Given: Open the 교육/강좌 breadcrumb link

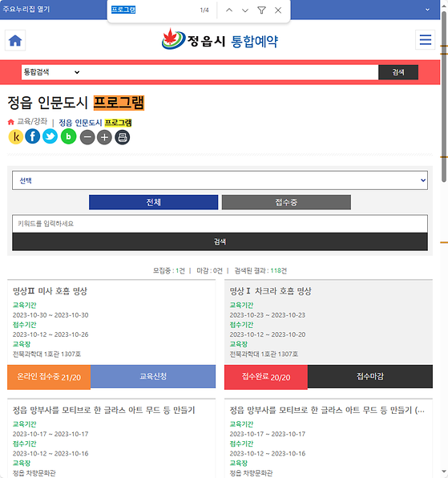Looking at the screenshot, I should coord(32,122).
